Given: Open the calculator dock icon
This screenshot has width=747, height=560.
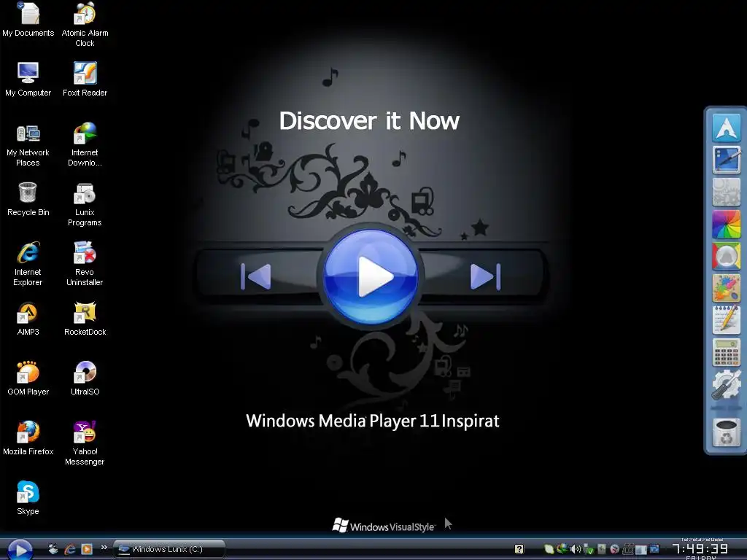Looking at the screenshot, I should (x=726, y=352).
